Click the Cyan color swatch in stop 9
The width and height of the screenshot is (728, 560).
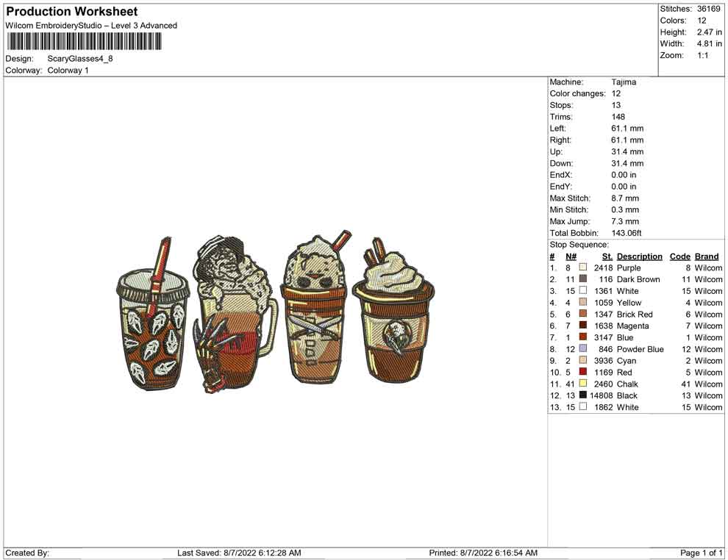tap(582, 360)
